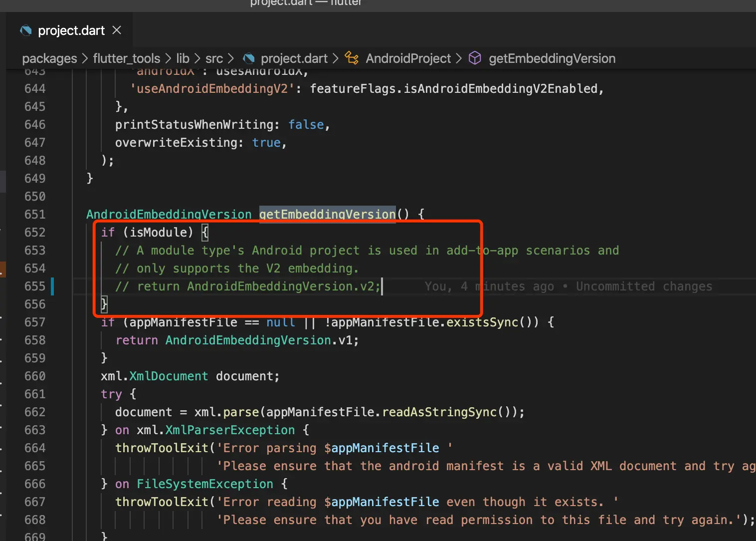
Task: Close the project.dart tab
Action: tap(117, 30)
